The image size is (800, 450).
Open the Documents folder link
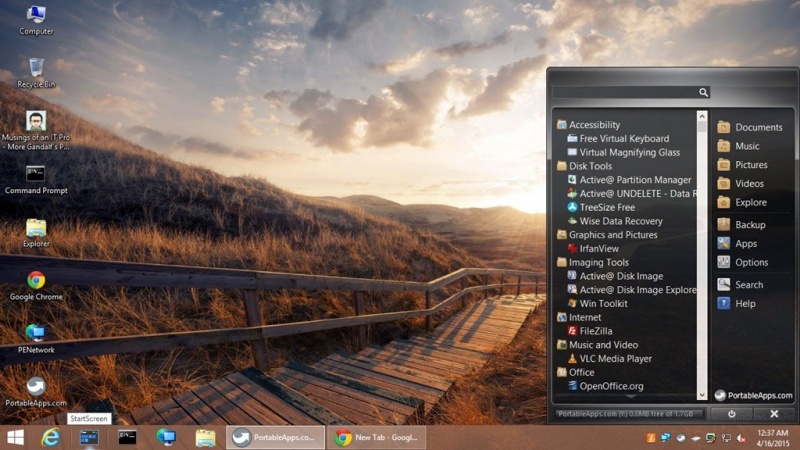coord(758,127)
